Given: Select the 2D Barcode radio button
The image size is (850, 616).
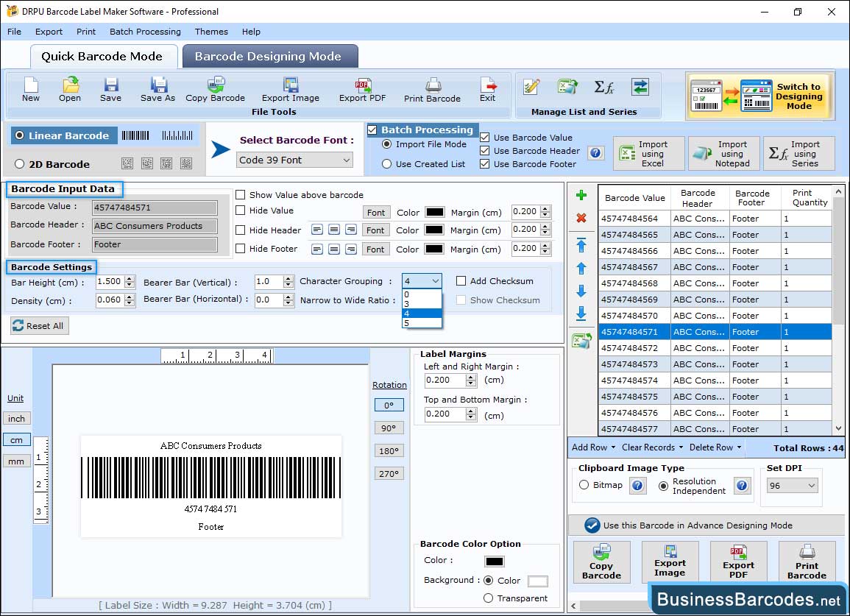Looking at the screenshot, I should click(x=20, y=164).
